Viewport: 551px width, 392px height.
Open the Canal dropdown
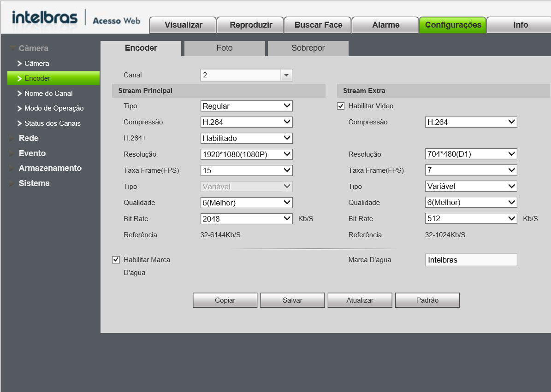[x=246, y=75]
